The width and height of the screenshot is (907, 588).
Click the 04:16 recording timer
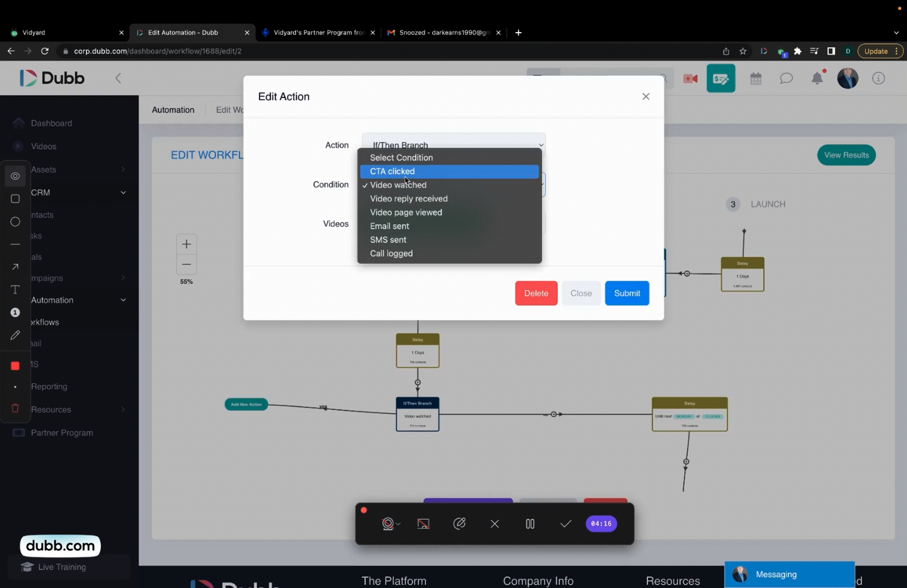pyautogui.click(x=601, y=524)
